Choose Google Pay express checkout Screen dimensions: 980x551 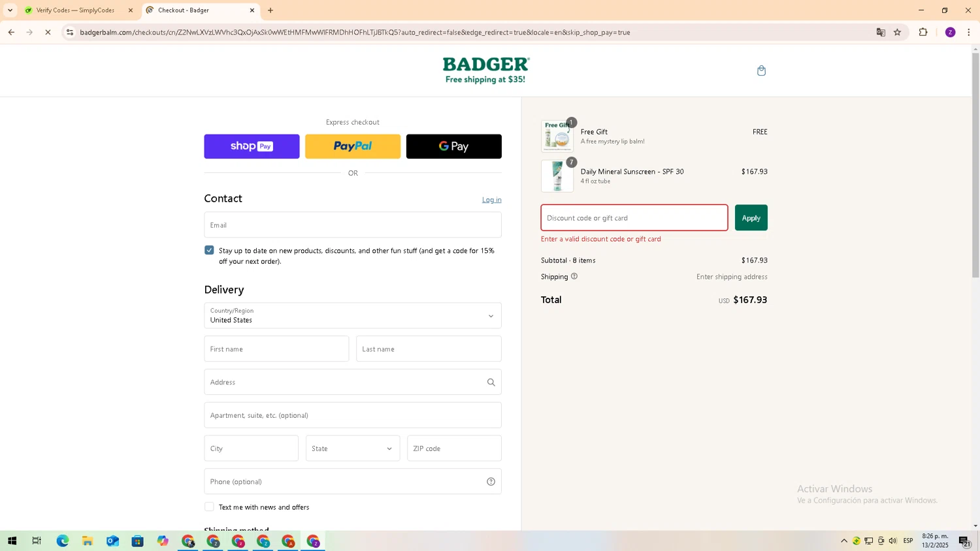tap(454, 146)
